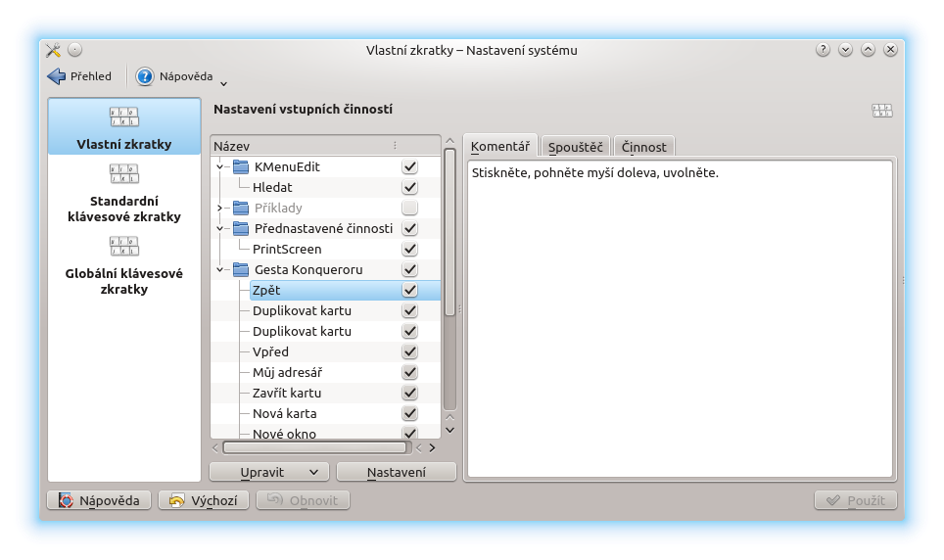This screenshot has height=560, width=944.
Task: Click the Obnovit button
Action: tap(303, 500)
